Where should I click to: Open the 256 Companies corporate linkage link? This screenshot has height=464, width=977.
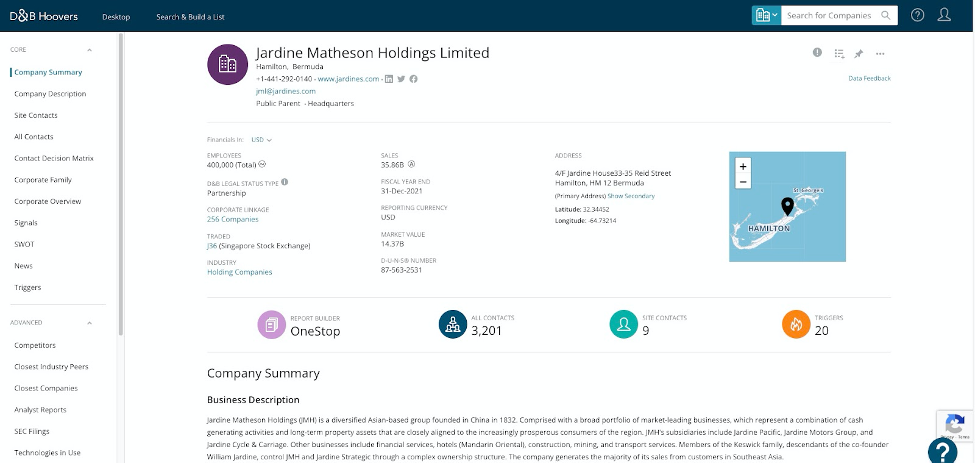coord(232,219)
